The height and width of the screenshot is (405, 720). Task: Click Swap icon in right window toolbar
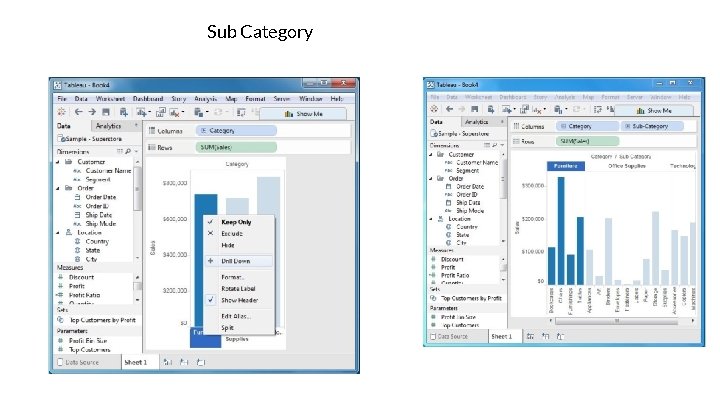click(x=597, y=109)
